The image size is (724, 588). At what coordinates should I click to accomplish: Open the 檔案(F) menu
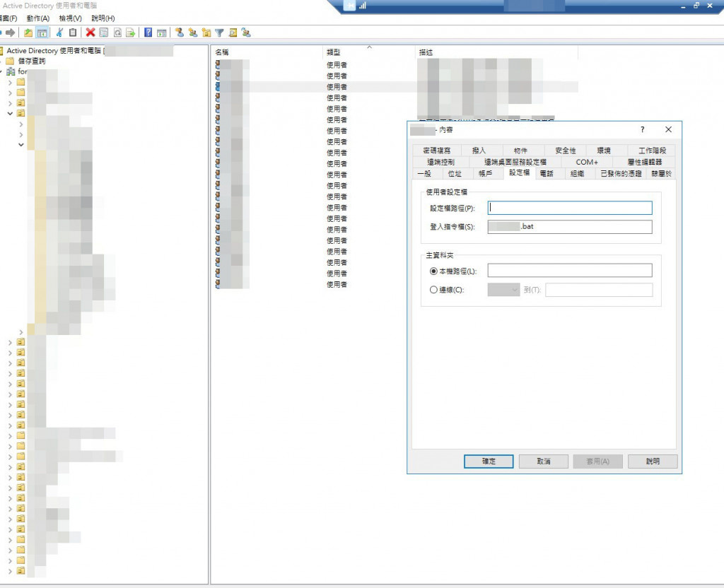(x=8, y=18)
